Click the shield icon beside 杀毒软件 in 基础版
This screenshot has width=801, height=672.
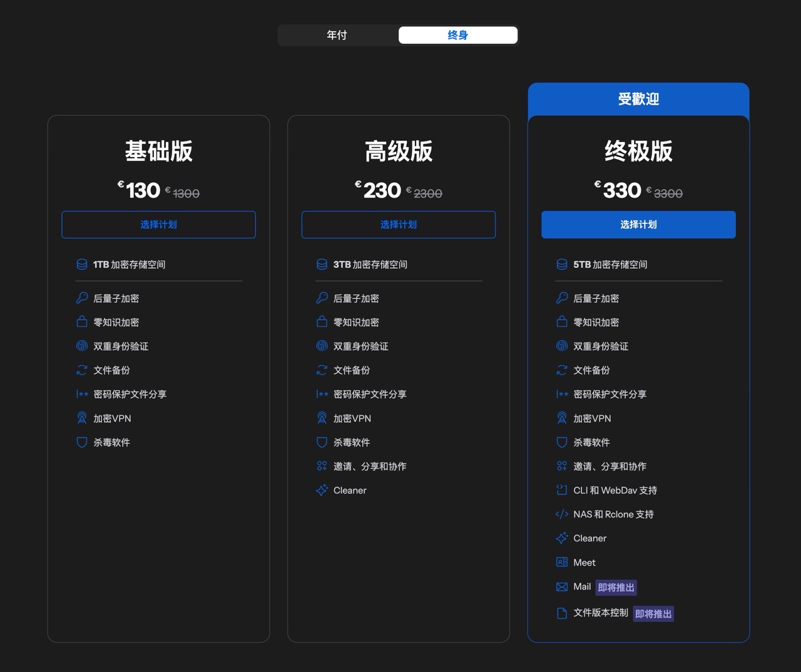pos(82,442)
